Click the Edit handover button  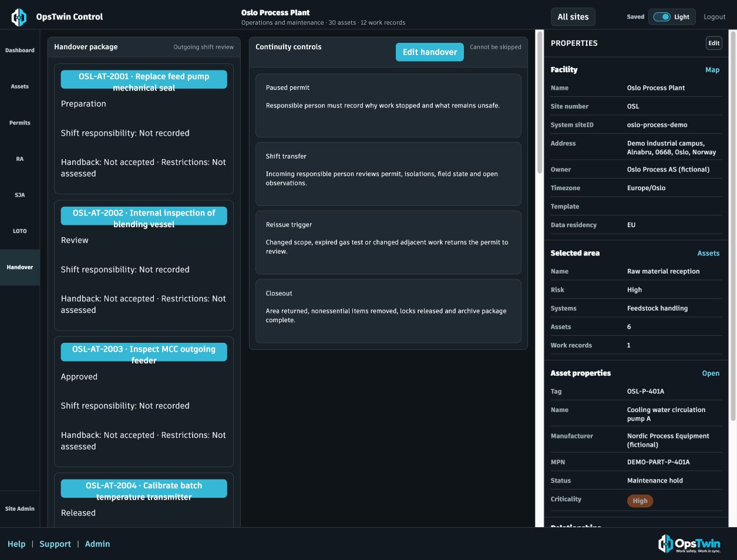point(430,52)
